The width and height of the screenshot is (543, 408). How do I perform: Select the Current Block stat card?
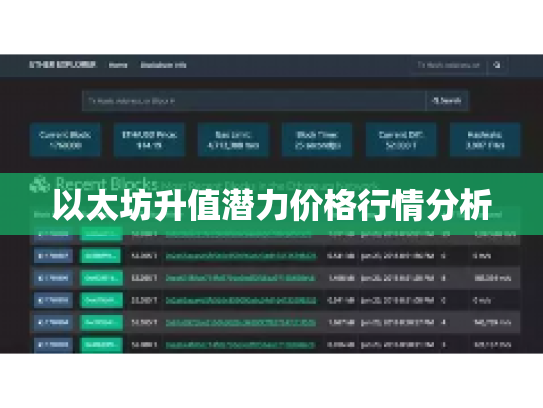(65, 140)
